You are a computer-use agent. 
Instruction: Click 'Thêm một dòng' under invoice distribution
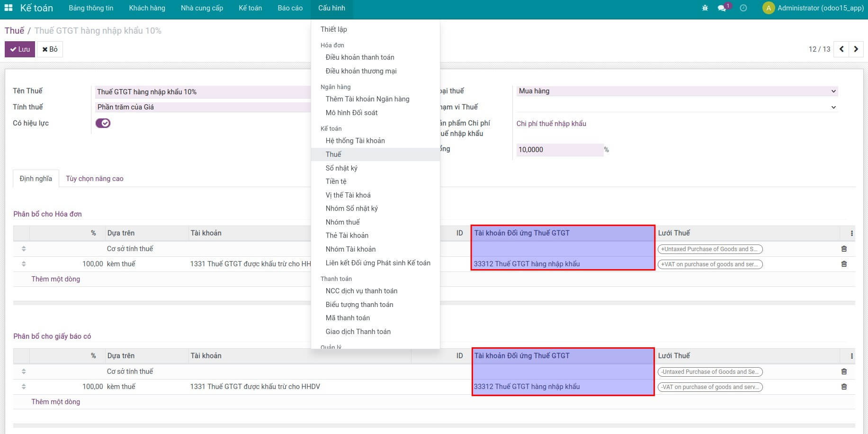pos(56,279)
